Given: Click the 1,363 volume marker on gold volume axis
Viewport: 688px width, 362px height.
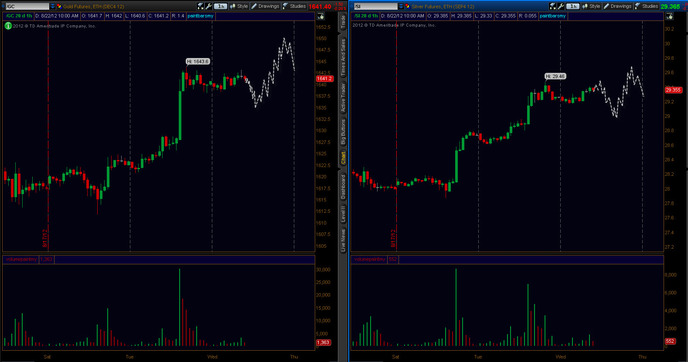Looking at the screenshot, I should (323, 342).
